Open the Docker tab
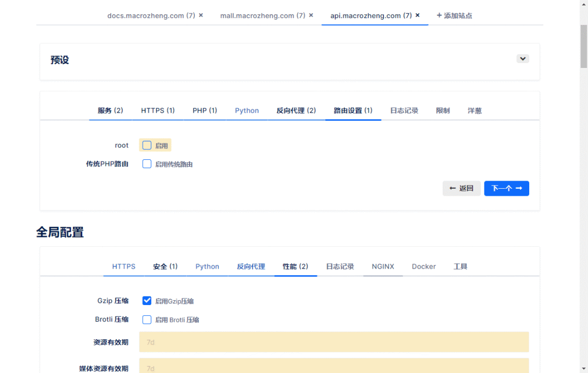 pos(424,266)
